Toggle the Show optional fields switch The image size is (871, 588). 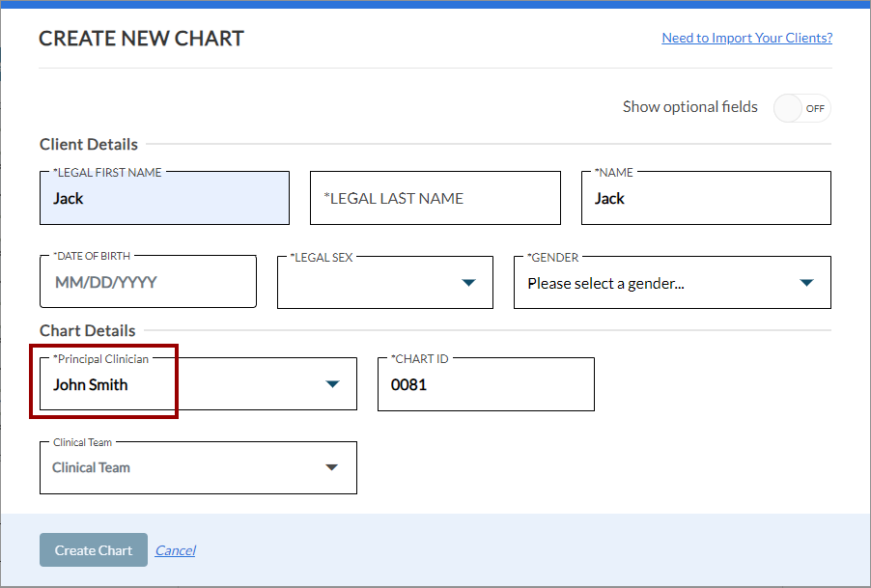(x=801, y=108)
